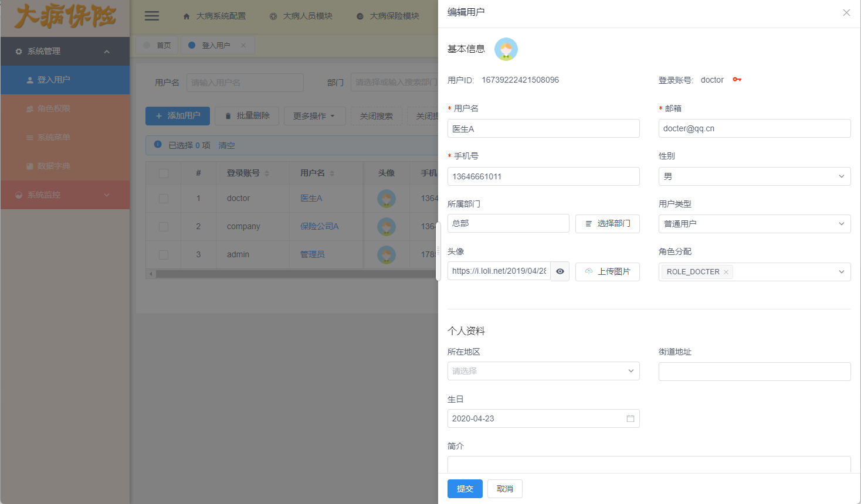This screenshot has width=861, height=504.
Task: Collapse the sidebar via hamburger menu icon
Action: click(x=151, y=16)
